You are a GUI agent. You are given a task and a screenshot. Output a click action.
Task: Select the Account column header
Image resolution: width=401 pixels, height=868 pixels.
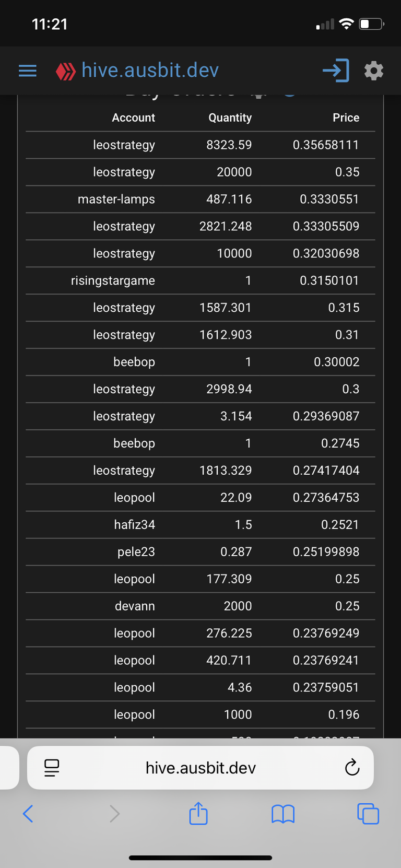tap(133, 118)
